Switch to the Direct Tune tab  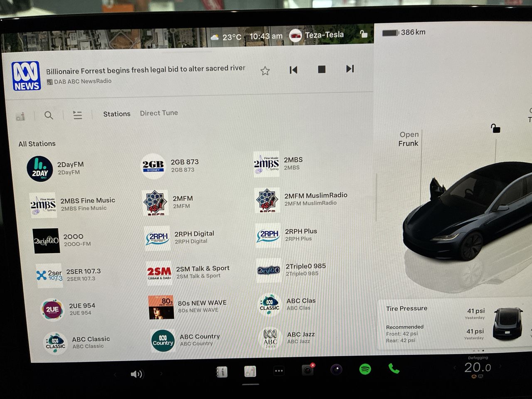pos(159,113)
